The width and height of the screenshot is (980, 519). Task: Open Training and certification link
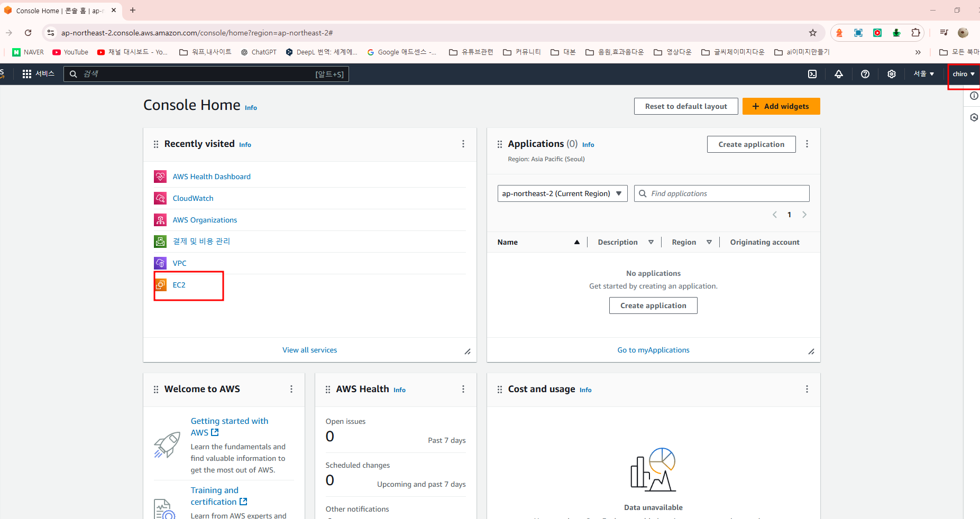click(219, 496)
